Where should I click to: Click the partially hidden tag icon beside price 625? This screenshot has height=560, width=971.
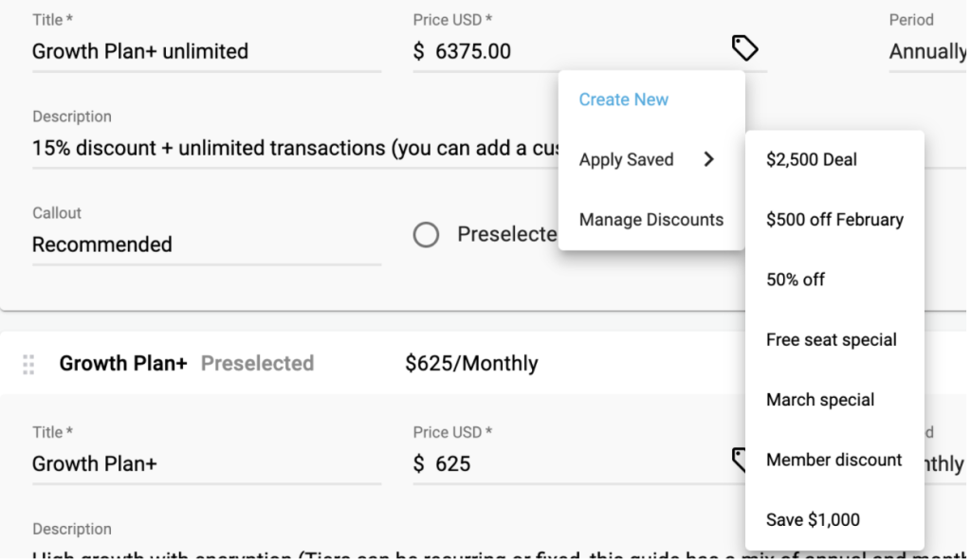point(739,460)
